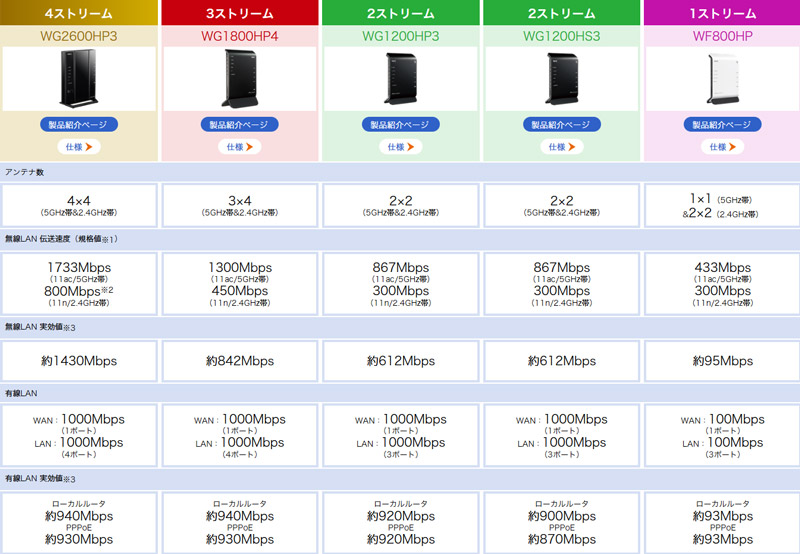Image resolution: width=800 pixels, height=554 pixels.
Task: Open product page button for WF800HP
Action: [x=722, y=124]
